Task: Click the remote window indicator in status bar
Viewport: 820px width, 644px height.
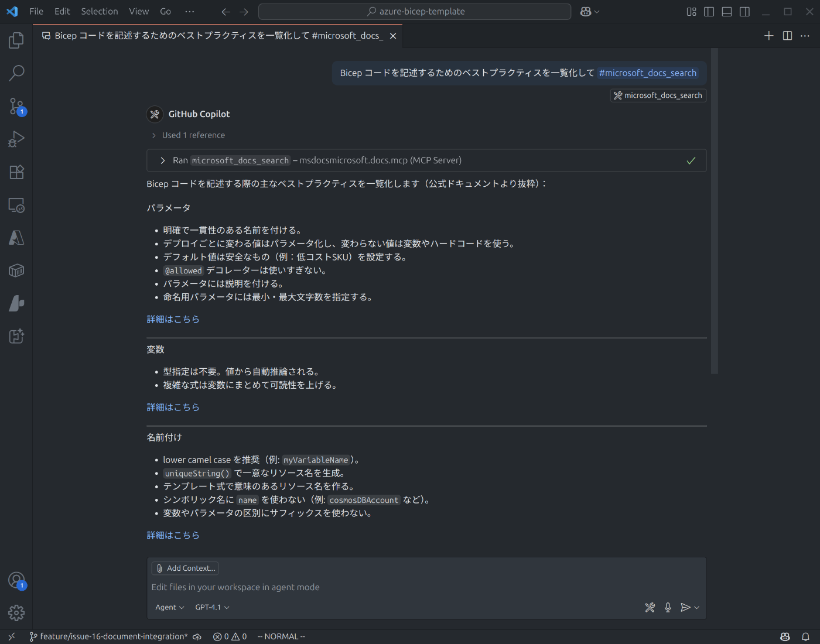Action: [11, 637]
